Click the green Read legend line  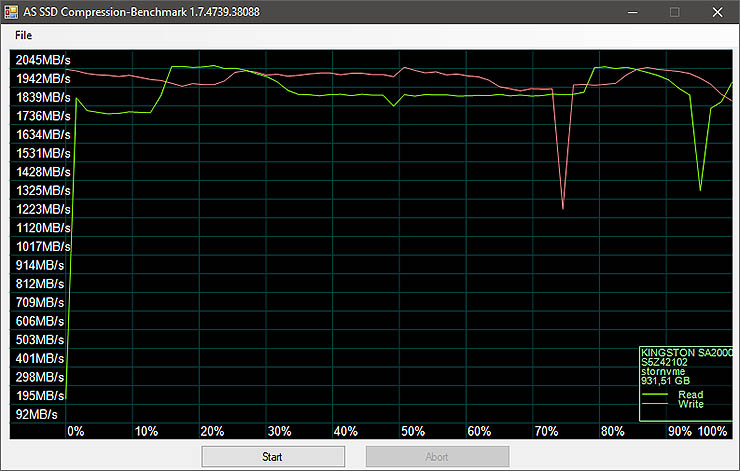click(655, 395)
